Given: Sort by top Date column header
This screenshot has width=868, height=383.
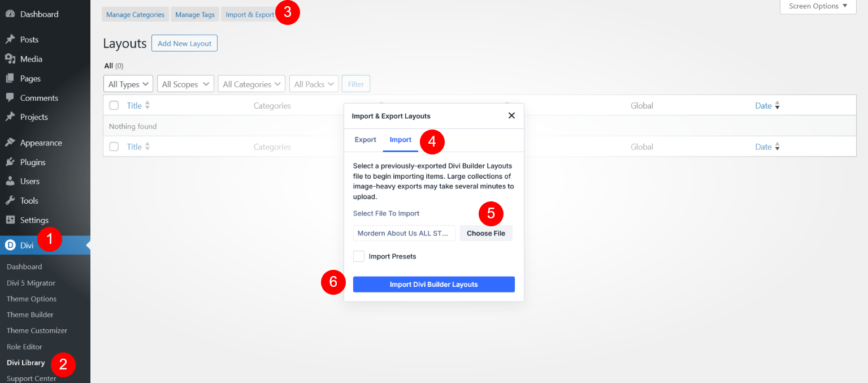Looking at the screenshot, I should tap(763, 106).
